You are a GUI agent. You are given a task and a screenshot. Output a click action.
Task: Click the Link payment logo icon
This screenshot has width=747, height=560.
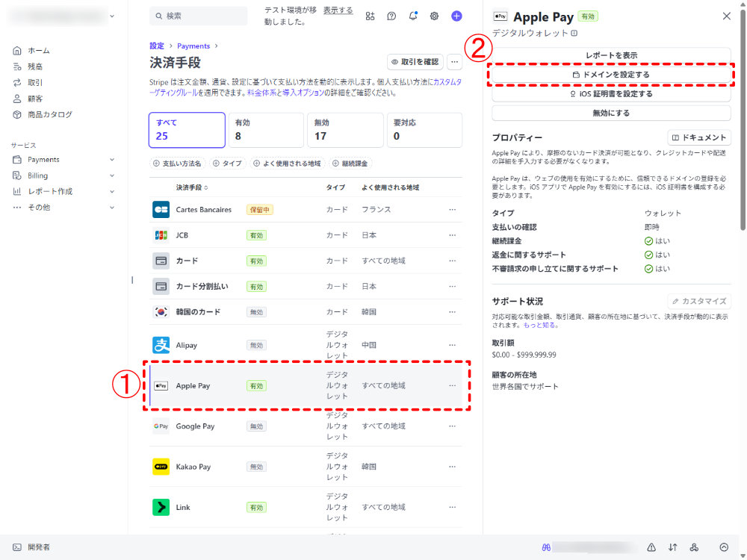pyautogui.click(x=161, y=507)
